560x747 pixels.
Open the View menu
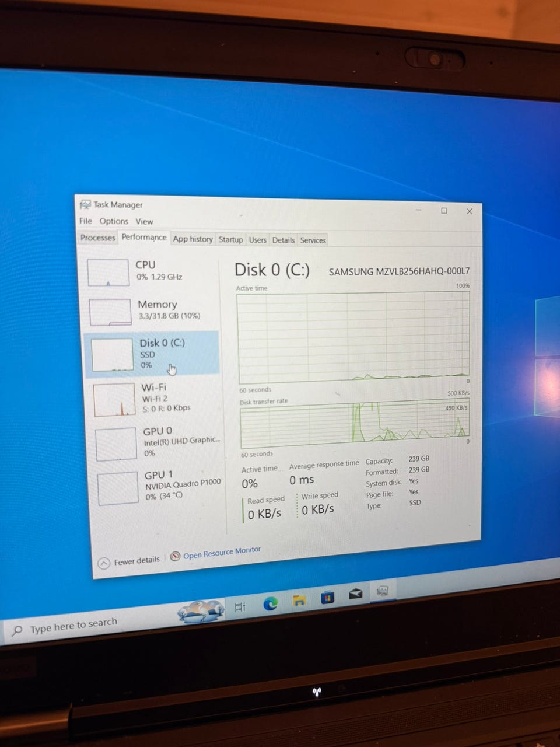click(144, 221)
